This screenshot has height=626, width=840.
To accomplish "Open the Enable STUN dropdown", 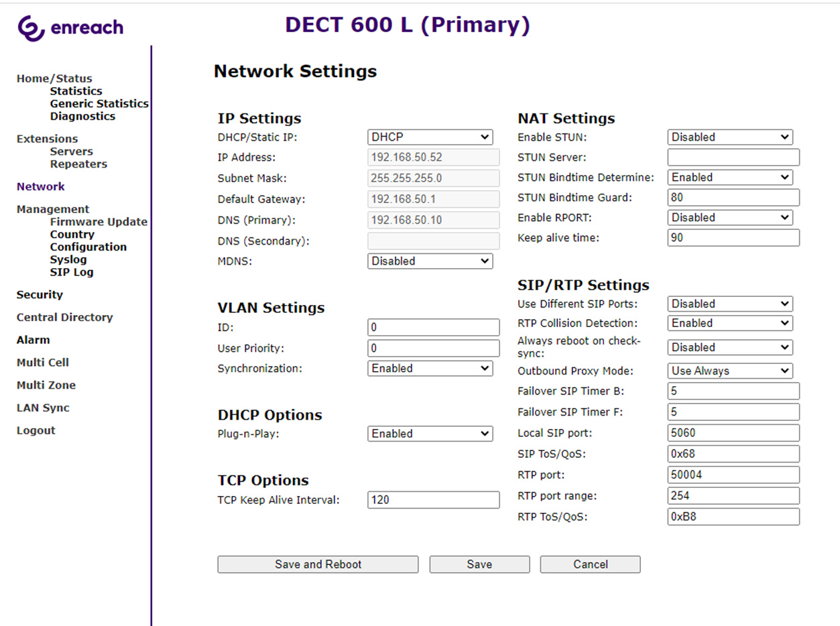I will point(730,137).
